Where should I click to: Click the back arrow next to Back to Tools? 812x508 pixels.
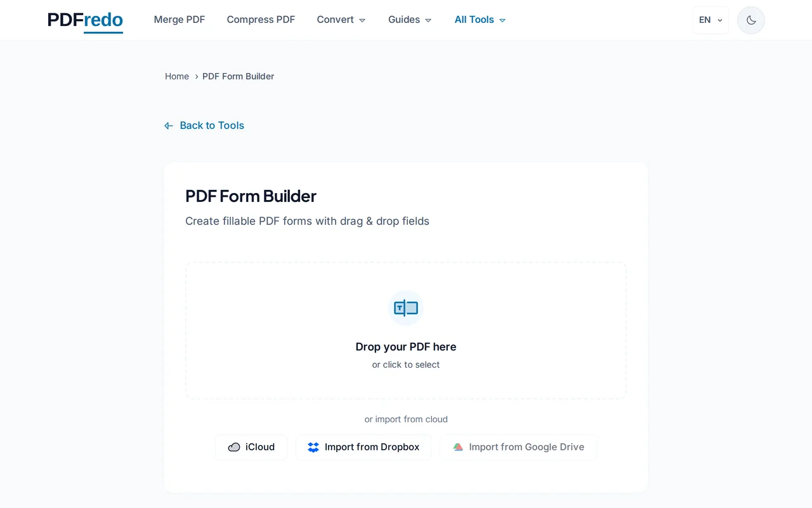coord(168,125)
